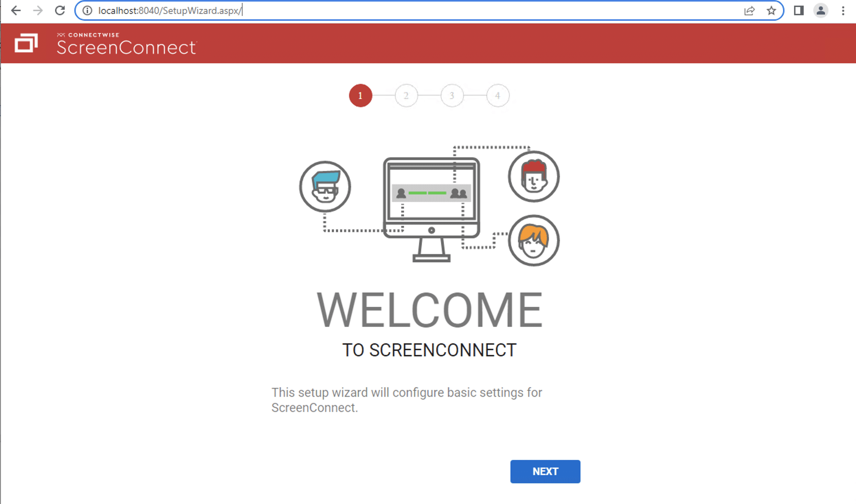The width and height of the screenshot is (856, 504).
Task: Bookmark this page with the star
Action: (x=771, y=10)
